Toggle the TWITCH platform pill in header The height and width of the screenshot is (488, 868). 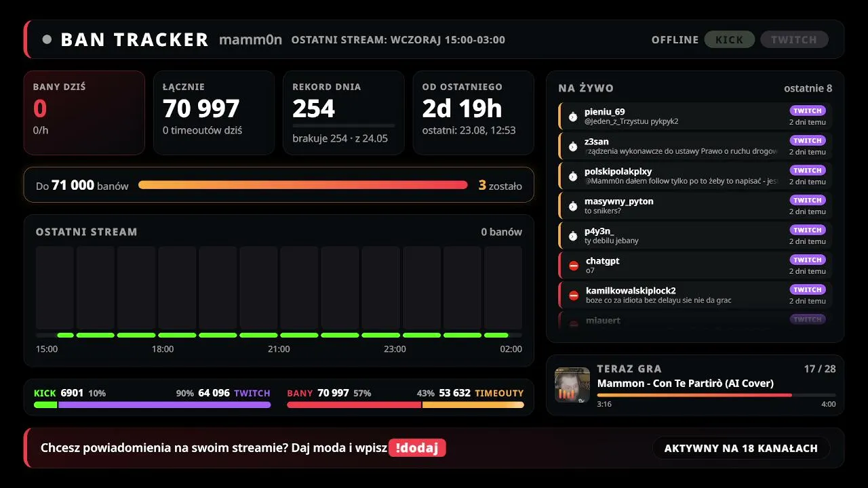pyautogui.click(x=794, y=39)
